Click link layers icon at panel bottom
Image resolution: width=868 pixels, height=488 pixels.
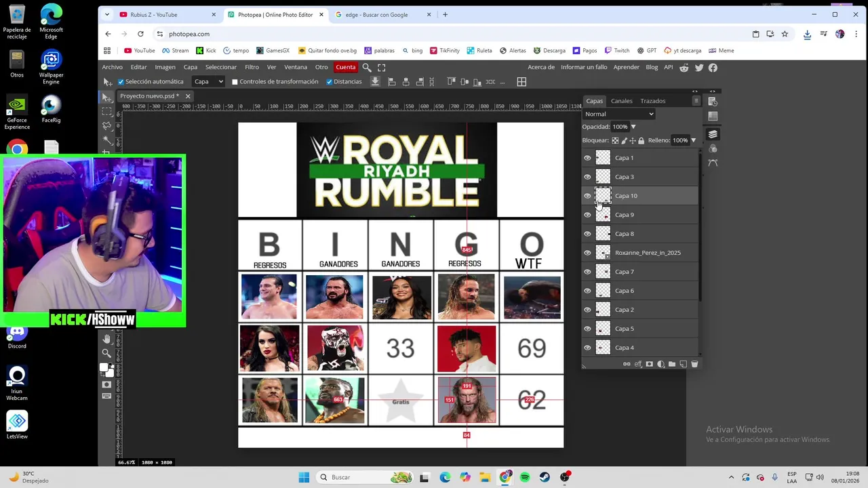point(627,364)
